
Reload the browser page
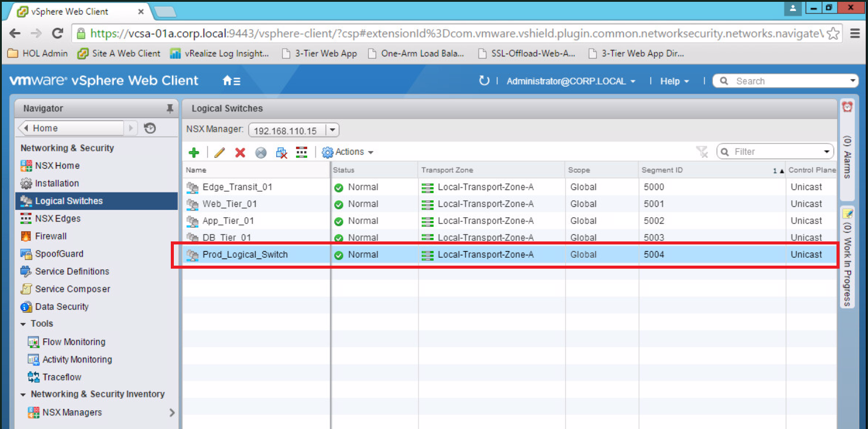coord(58,33)
